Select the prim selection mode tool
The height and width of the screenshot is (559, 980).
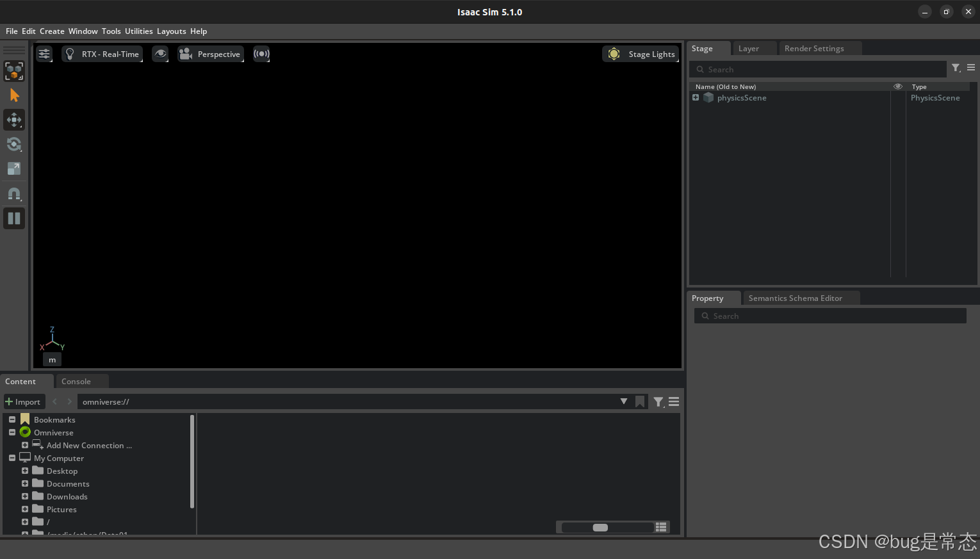14,71
